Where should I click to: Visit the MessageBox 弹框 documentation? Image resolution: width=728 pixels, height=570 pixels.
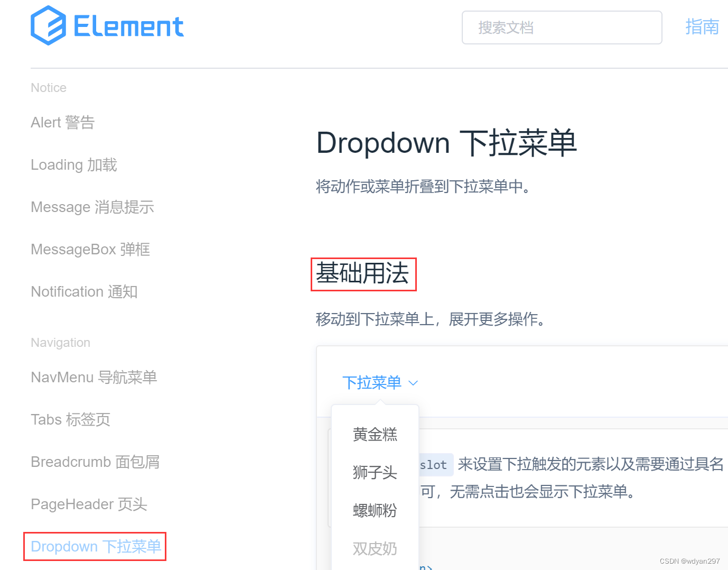tap(90, 249)
